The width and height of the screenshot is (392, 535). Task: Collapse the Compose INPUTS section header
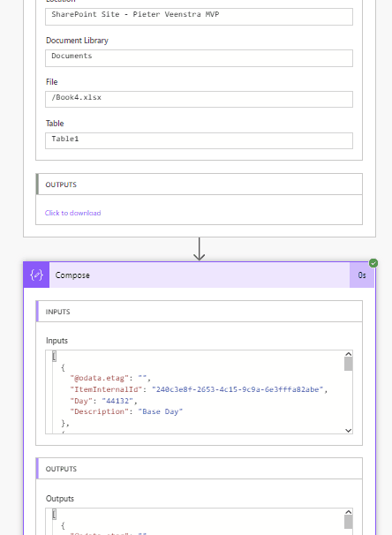tap(199, 312)
